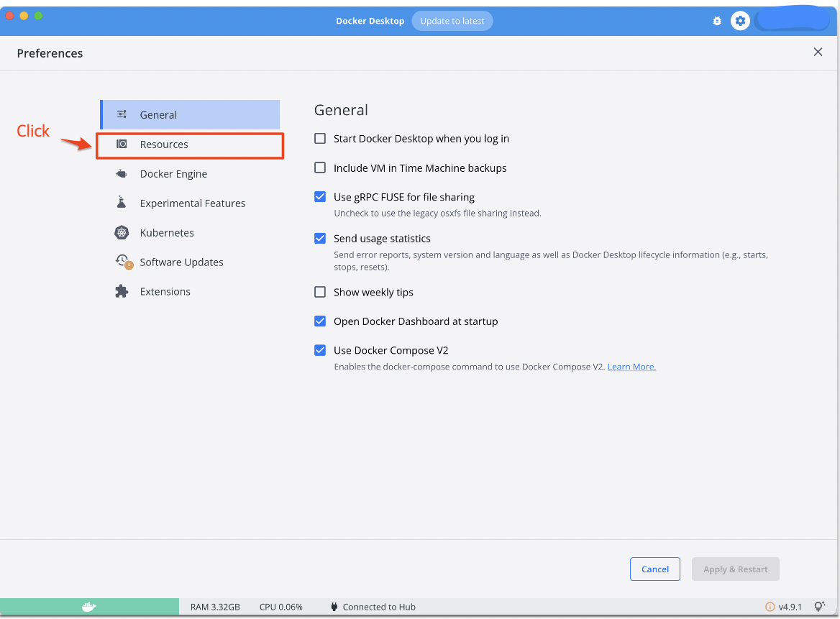Click the Cancel button

[x=654, y=569]
